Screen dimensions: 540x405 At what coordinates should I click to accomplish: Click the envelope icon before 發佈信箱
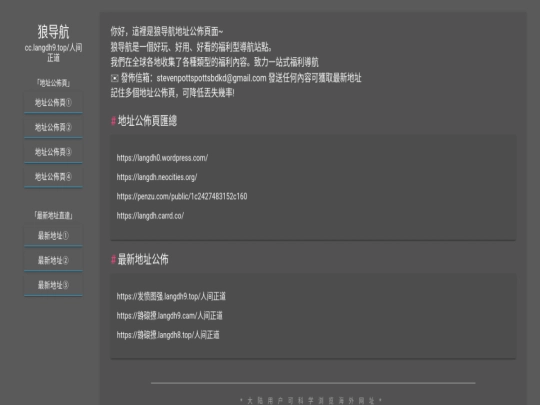pyautogui.click(x=115, y=79)
